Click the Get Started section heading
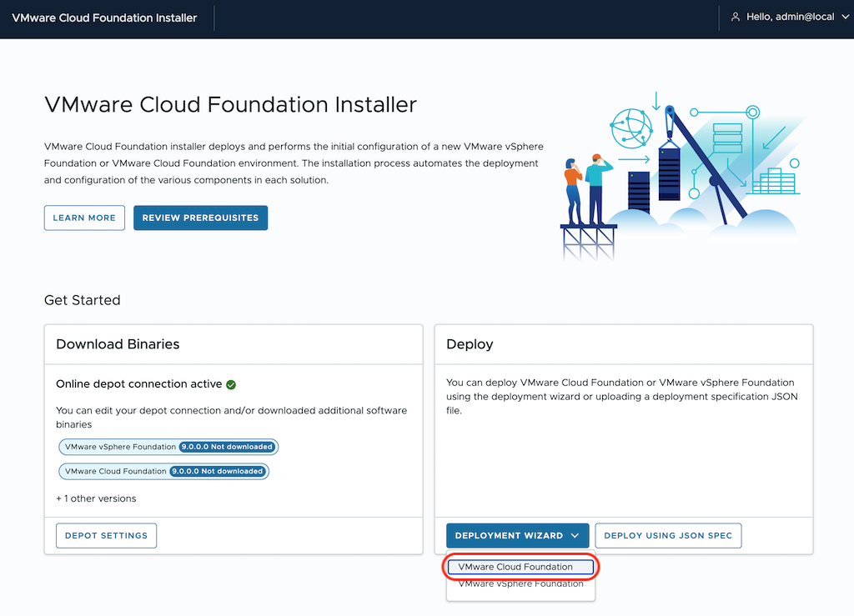This screenshot has width=854, height=616. tap(83, 300)
